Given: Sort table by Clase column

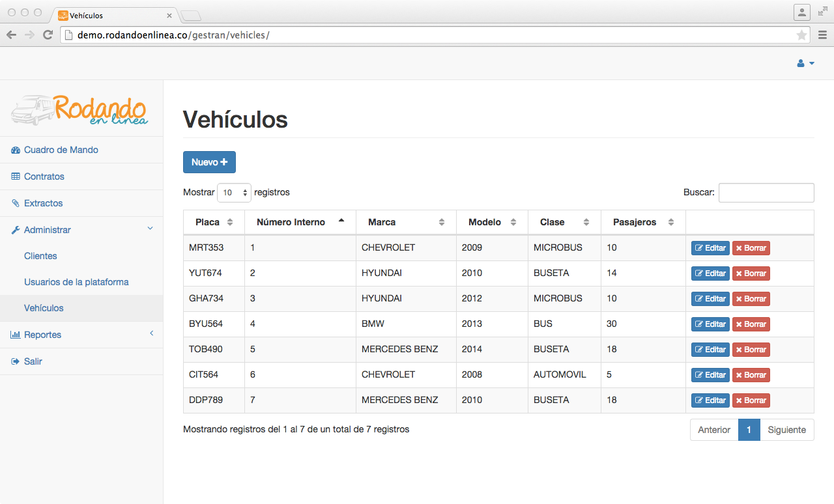Looking at the screenshot, I should (x=564, y=222).
